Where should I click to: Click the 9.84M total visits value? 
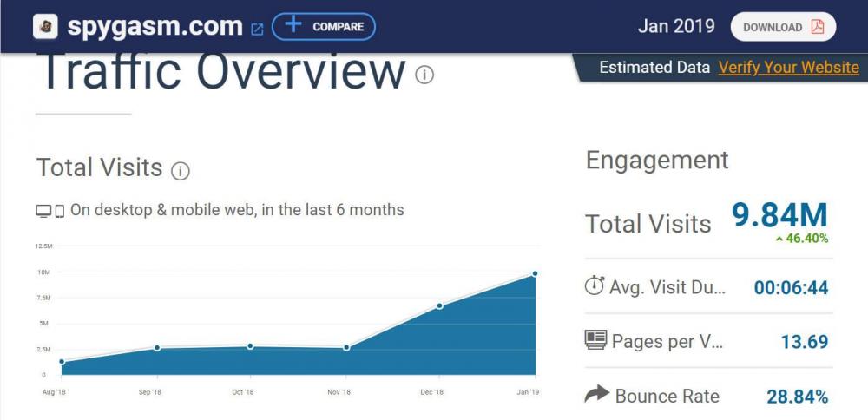click(x=779, y=215)
